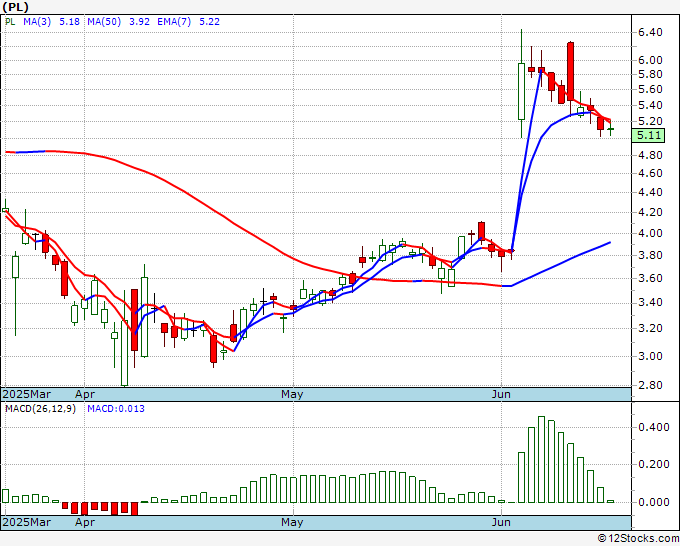The height and width of the screenshot is (546, 680).
Task: Click the 5.60 price axis label
Action: coord(650,89)
